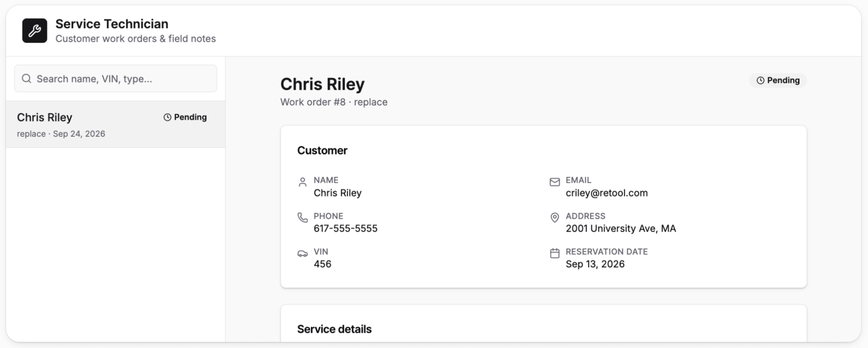This screenshot has width=868, height=348.
Task: Select the Chris Riley work order in list
Action: [x=115, y=124]
